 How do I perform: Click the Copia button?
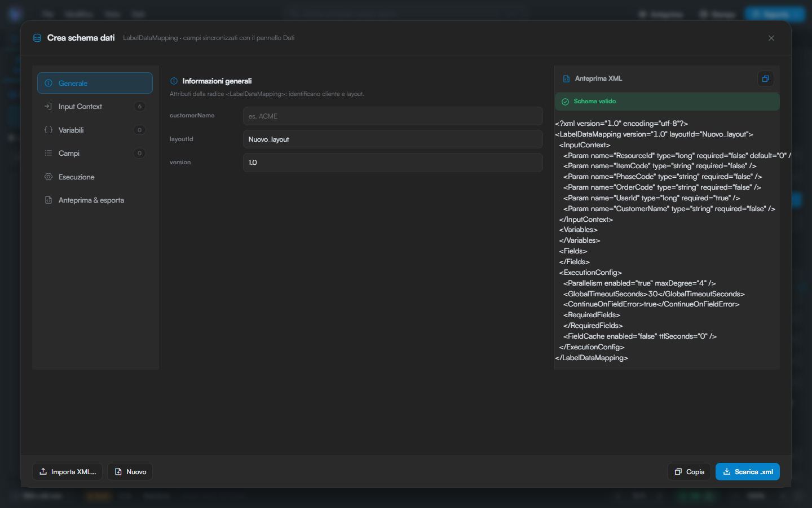coord(689,471)
